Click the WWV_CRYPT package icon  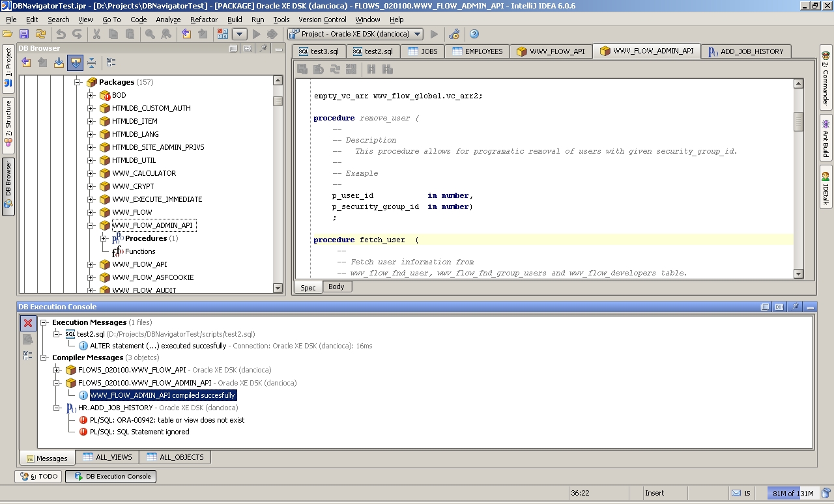click(x=104, y=186)
